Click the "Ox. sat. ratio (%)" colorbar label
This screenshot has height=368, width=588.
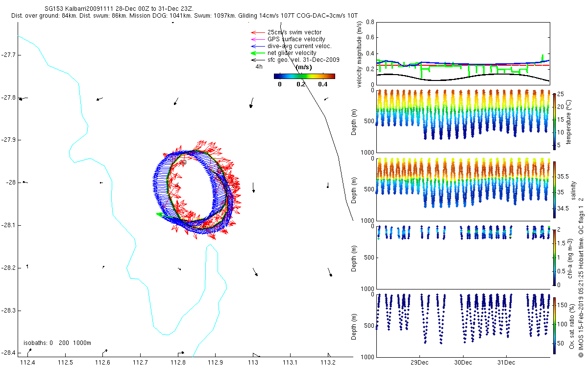pos(573,326)
